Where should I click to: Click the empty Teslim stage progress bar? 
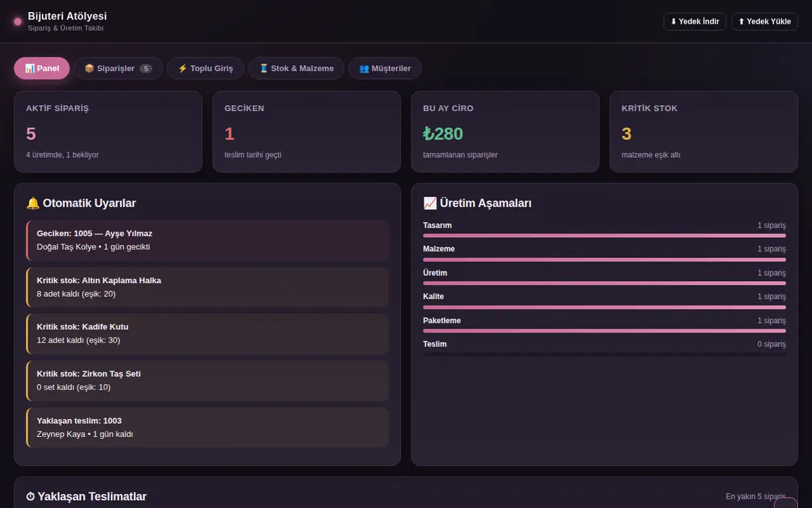tap(604, 355)
